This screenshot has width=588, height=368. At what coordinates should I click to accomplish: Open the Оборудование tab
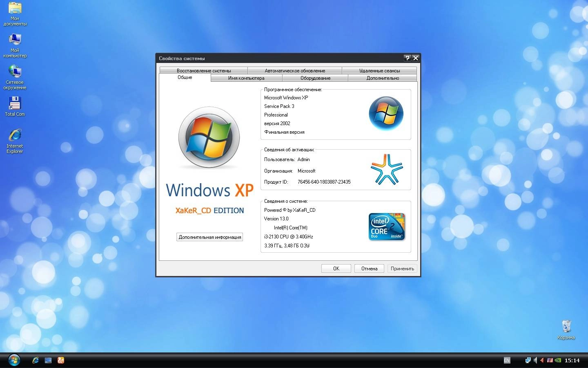(x=315, y=78)
